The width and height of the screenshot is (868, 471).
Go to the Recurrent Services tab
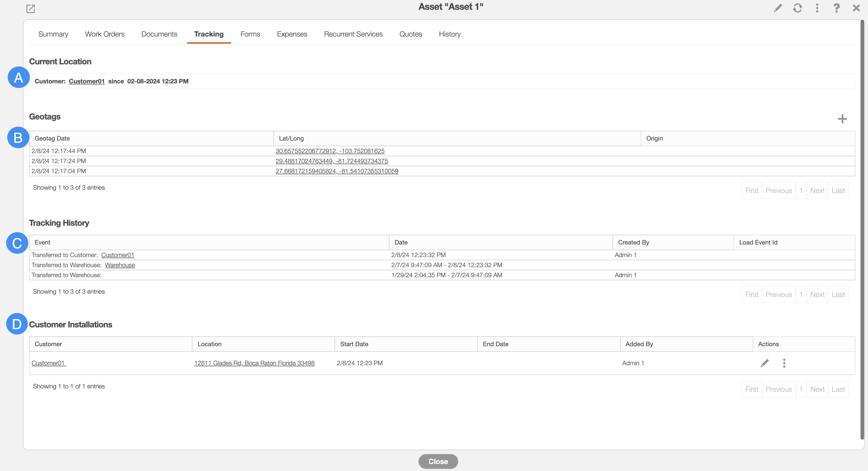[x=353, y=34]
